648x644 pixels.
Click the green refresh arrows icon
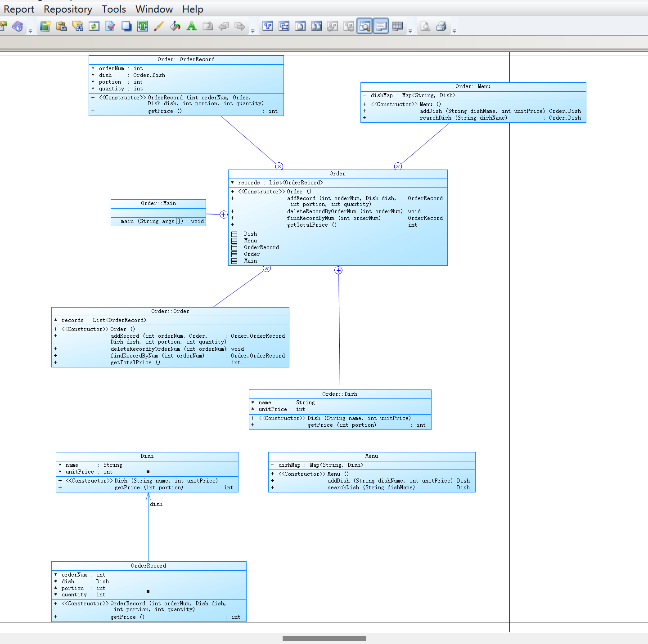tap(94, 27)
